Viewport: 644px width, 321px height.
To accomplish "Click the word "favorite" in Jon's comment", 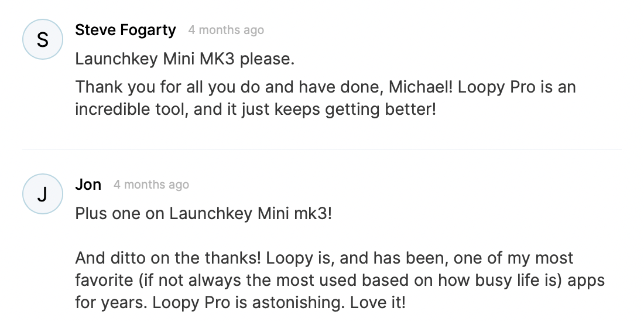I will coord(102,279).
